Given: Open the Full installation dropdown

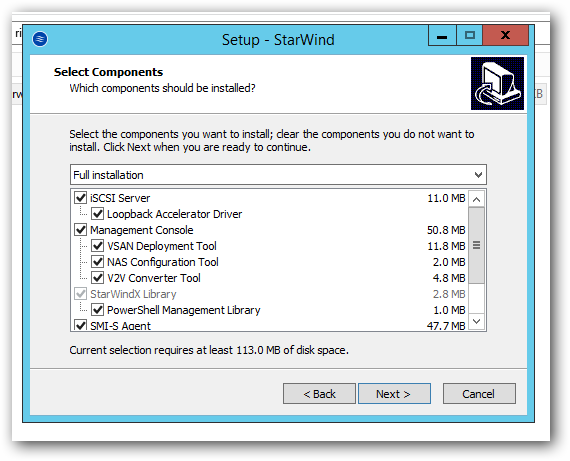Looking at the screenshot, I should pyautogui.click(x=278, y=175).
